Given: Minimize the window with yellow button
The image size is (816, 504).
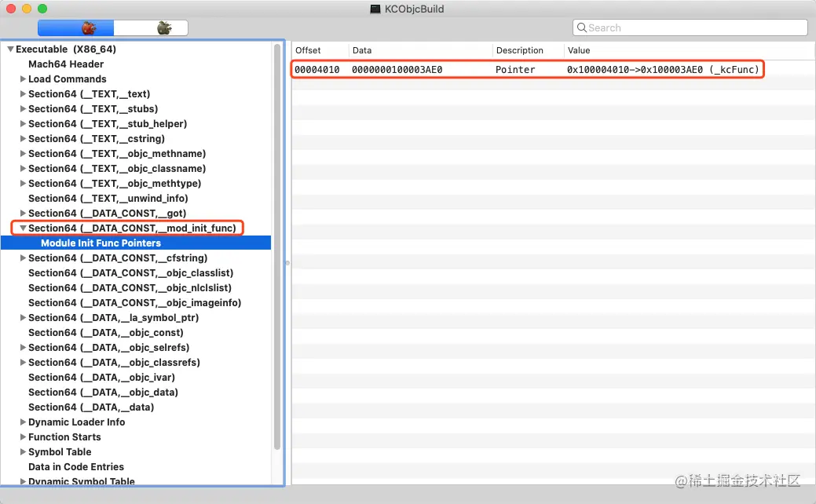Looking at the screenshot, I should (27, 9).
